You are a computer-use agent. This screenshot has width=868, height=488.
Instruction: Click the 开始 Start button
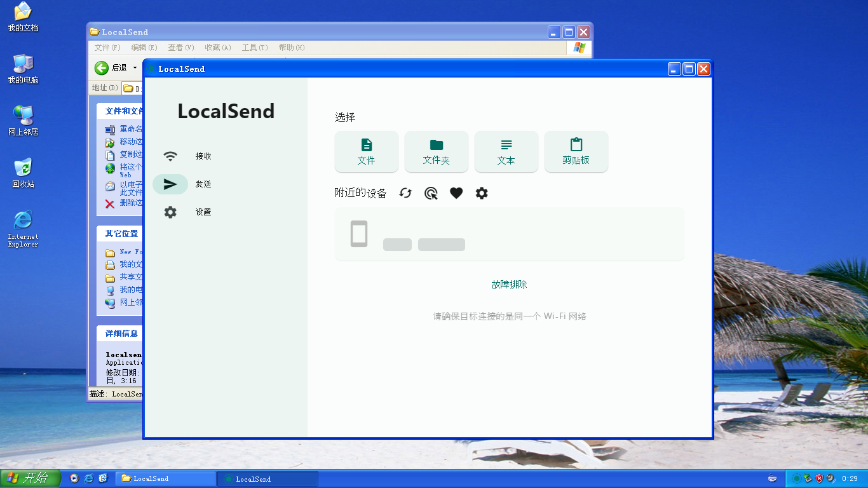[31, 478]
